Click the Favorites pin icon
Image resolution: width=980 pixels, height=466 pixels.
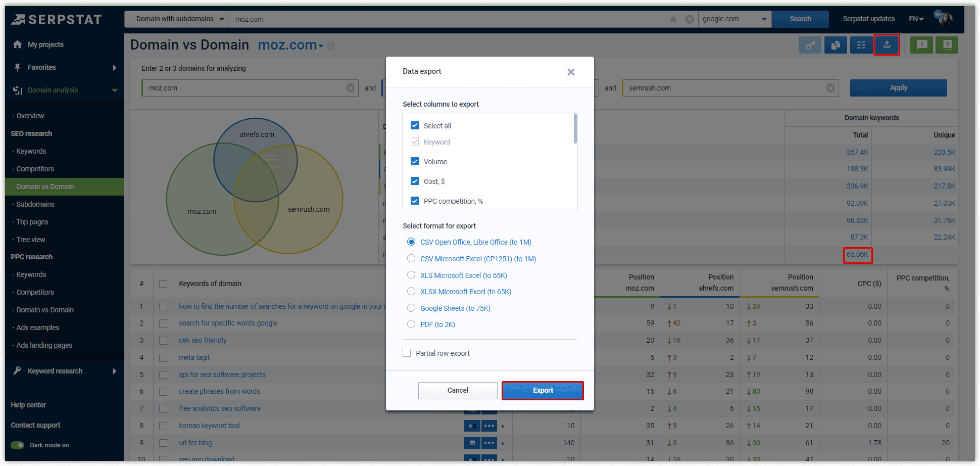click(x=17, y=67)
